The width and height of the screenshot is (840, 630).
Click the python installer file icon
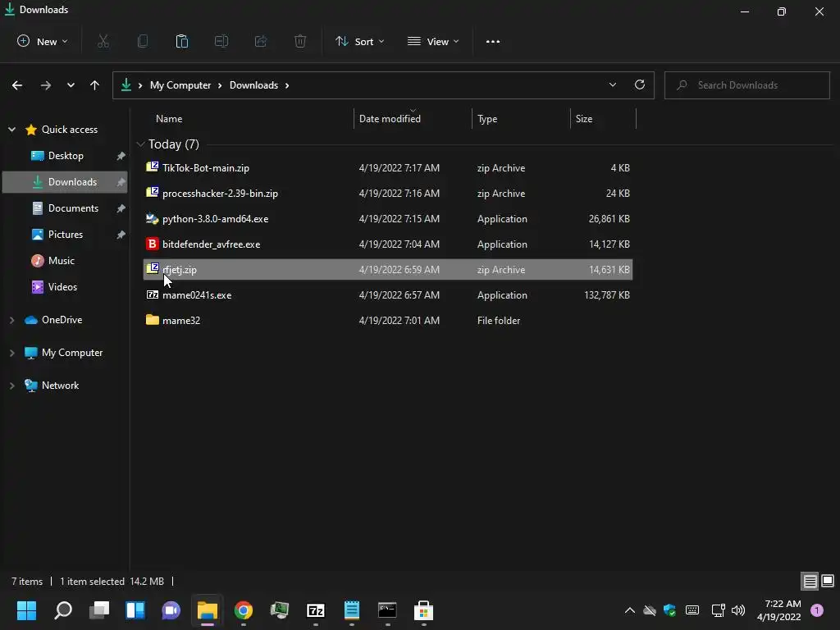tap(152, 218)
